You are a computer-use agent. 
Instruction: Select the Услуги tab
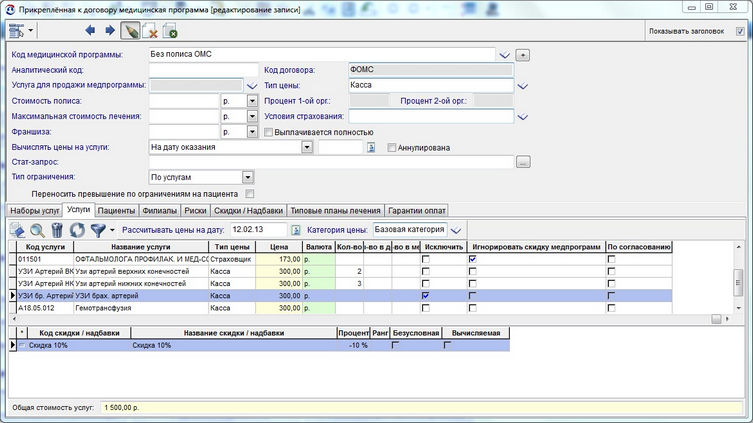[79, 210]
